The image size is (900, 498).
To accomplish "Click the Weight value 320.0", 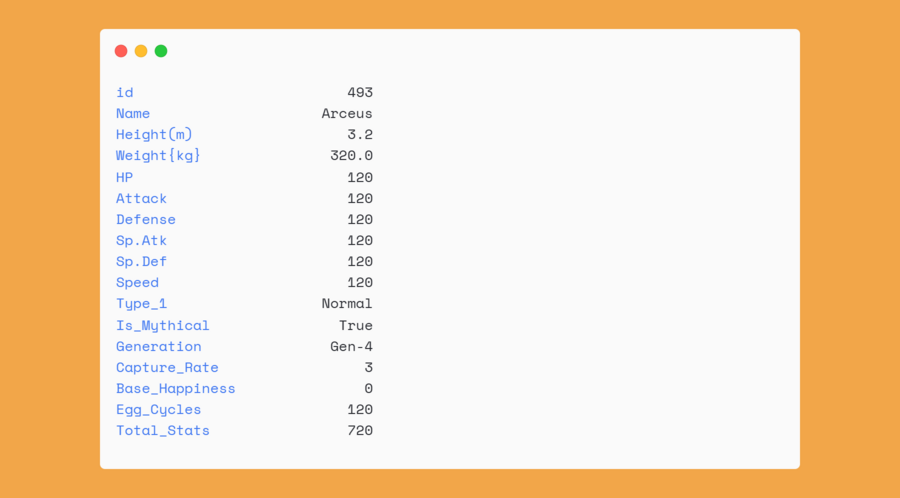I will (351, 156).
